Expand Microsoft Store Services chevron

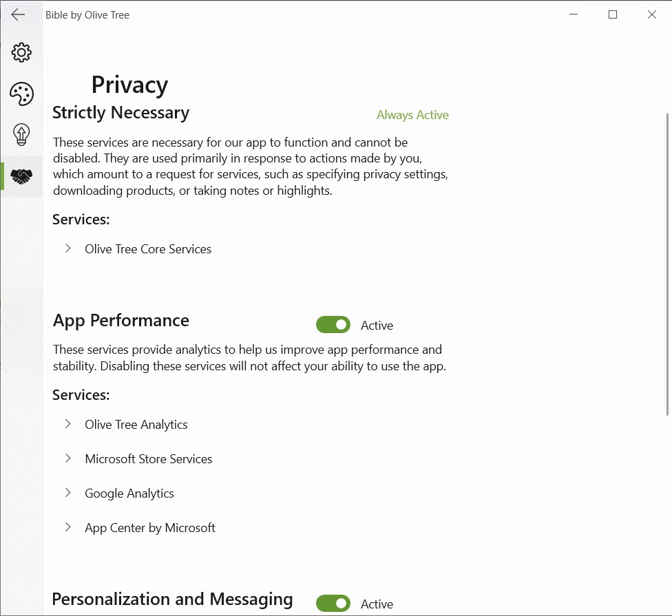(x=67, y=458)
